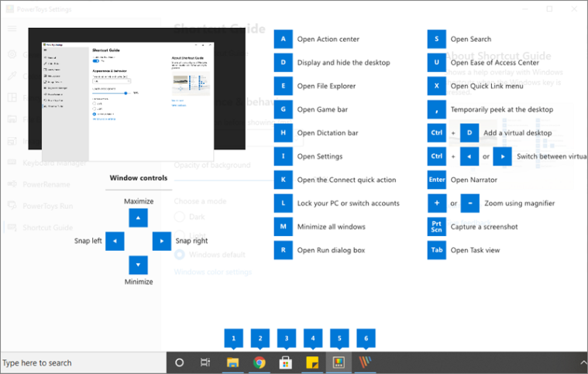Viewport: 588px width, 374px height.
Task: Open Keyboard Manager in the sidebar
Action: tap(54, 163)
